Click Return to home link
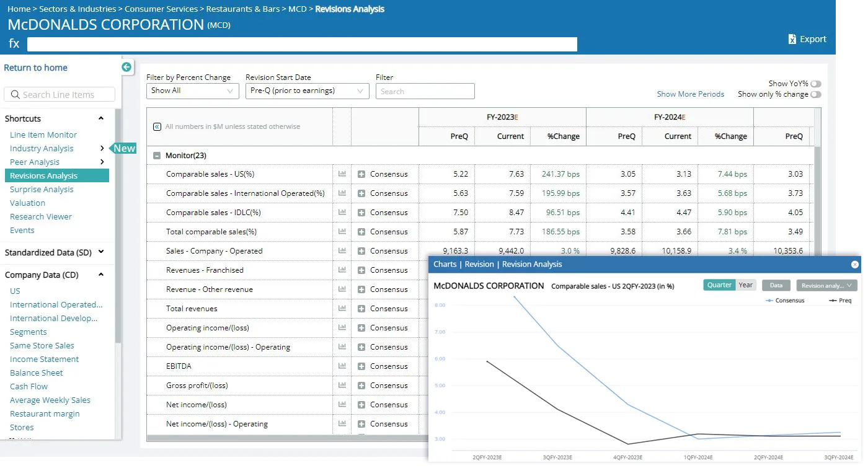Viewport: 868px width, 468px height. click(35, 68)
